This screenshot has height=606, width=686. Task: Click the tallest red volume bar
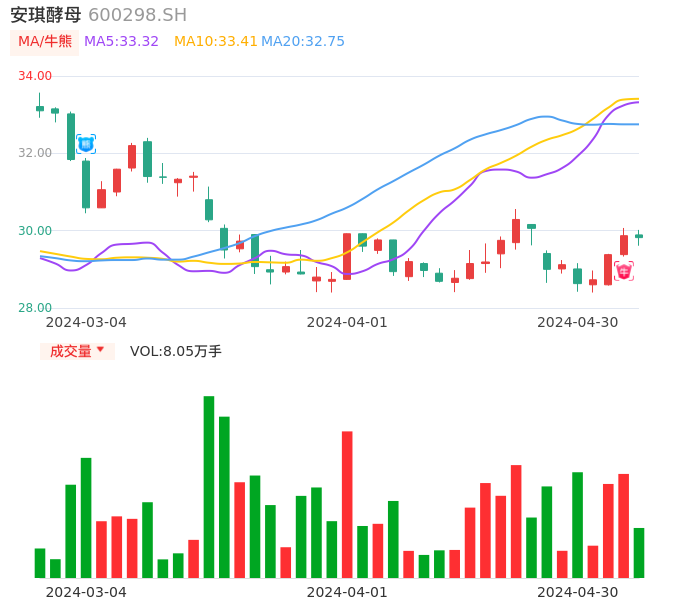tap(347, 504)
